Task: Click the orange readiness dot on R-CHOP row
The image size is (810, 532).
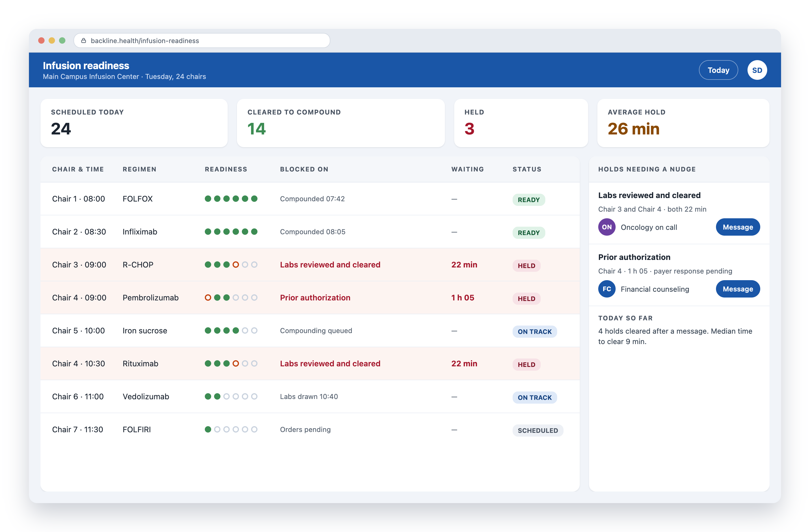Action: 235,265
